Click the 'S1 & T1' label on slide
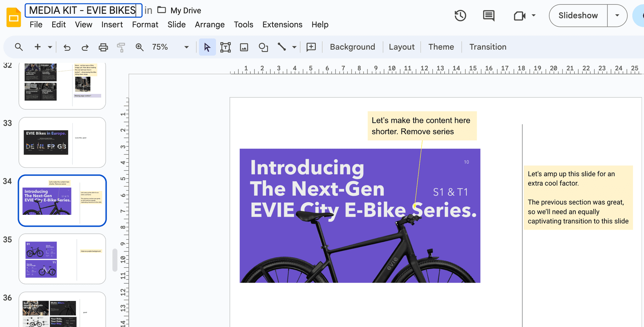Viewport: 644px width, 327px height. tap(451, 192)
